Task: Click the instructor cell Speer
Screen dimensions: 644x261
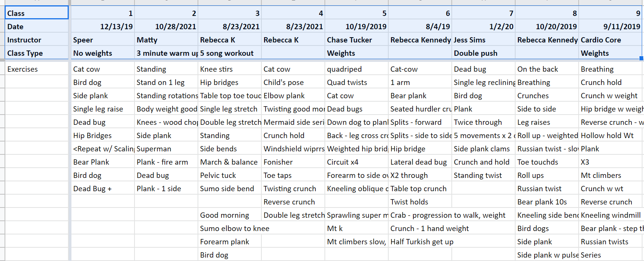Action: click(103, 40)
